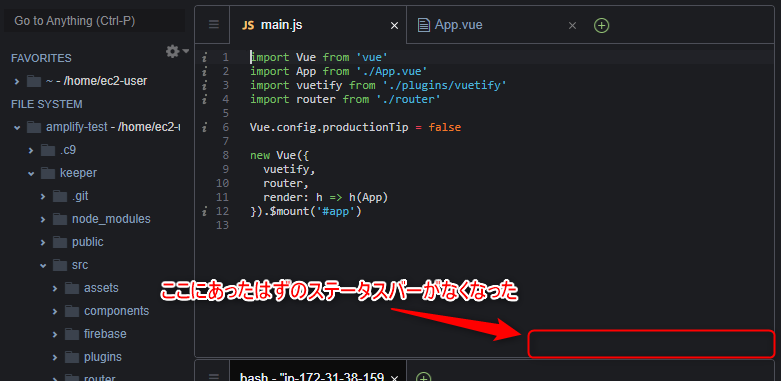Click line number 13 in the gutter
Screen dimensions: 781x381
click(223, 225)
